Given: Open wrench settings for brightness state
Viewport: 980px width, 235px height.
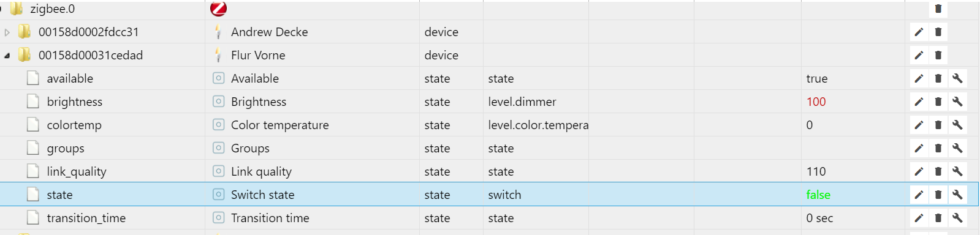Looking at the screenshot, I should [x=957, y=102].
